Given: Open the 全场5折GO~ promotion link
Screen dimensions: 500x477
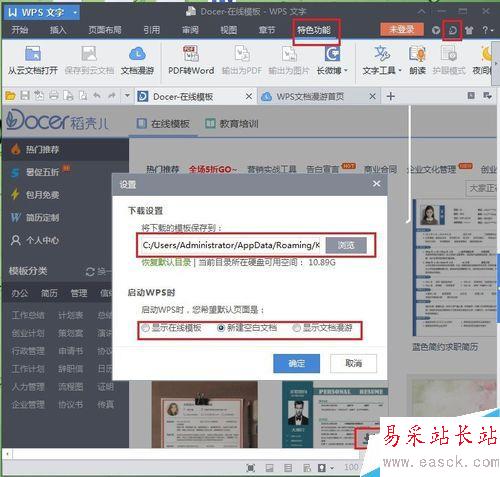Looking at the screenshot, I should (212, 169).
